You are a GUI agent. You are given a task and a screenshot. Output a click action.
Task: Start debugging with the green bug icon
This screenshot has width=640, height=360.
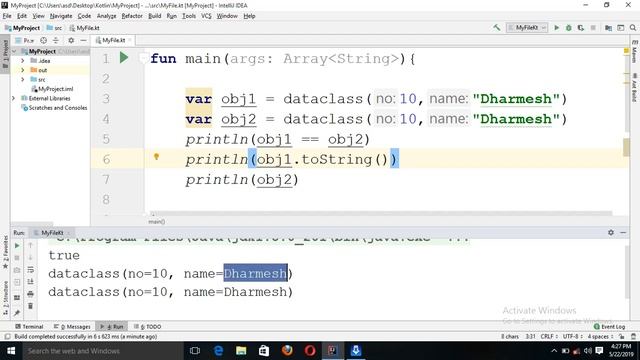[569, 28]
